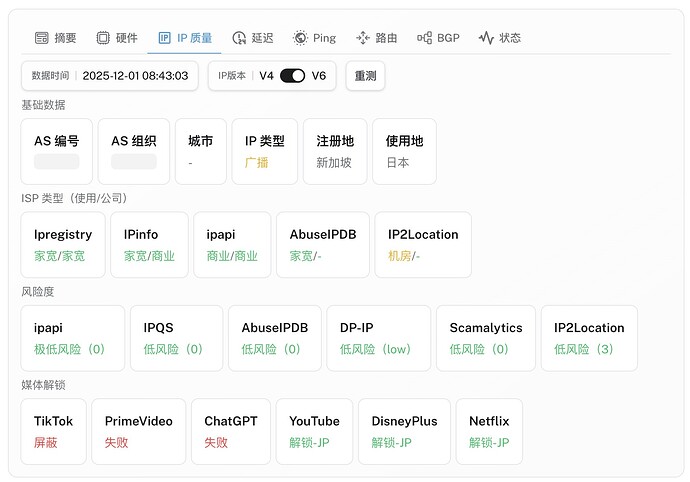The width and height of the screenshot is (690, 482).
Task: Switch to the 摘要 tab
Action: (x=55, y=38)
